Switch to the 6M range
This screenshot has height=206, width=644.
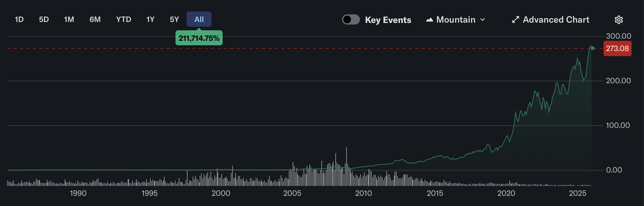(95, 19)
